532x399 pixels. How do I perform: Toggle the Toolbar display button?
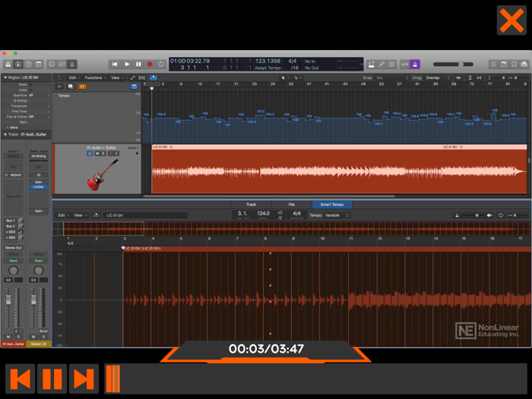pos(39,64)
